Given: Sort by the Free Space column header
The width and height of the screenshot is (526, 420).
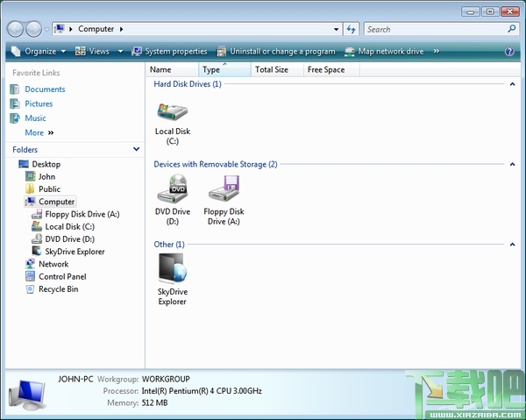Looking at the screenshot, I should click(331, 69).
